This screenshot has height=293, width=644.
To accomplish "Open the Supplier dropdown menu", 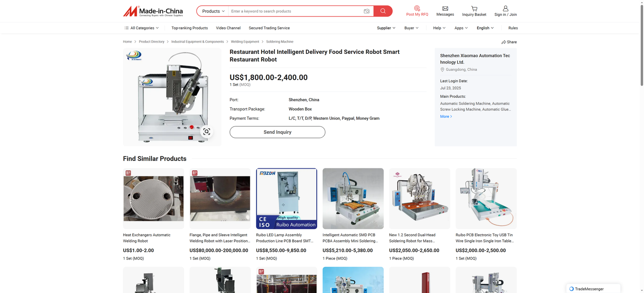I will coord(386,28).
